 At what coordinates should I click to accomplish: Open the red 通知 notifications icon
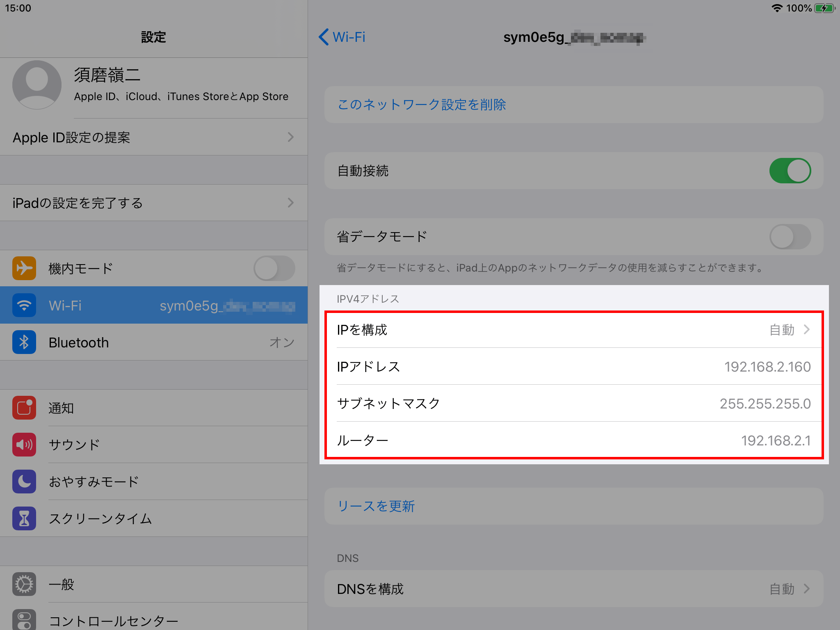click(x=24, y=408)
